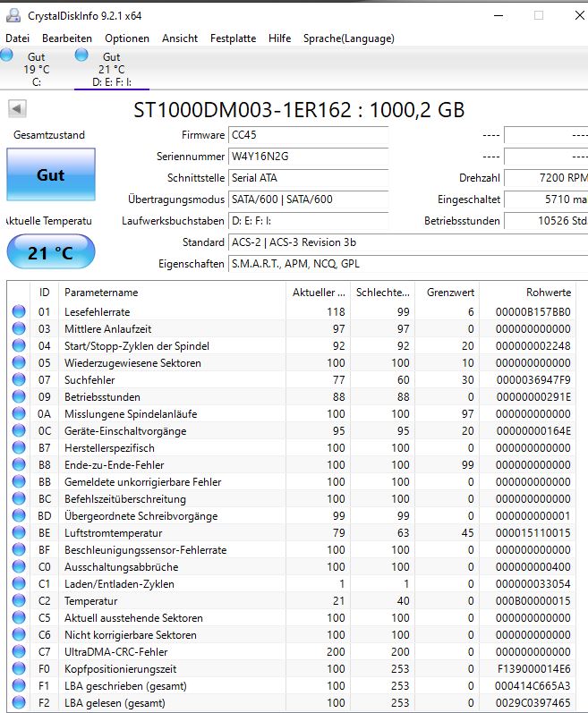Select the Suchfehler parameter name
588x713 pixels.
tap(89, 379)
